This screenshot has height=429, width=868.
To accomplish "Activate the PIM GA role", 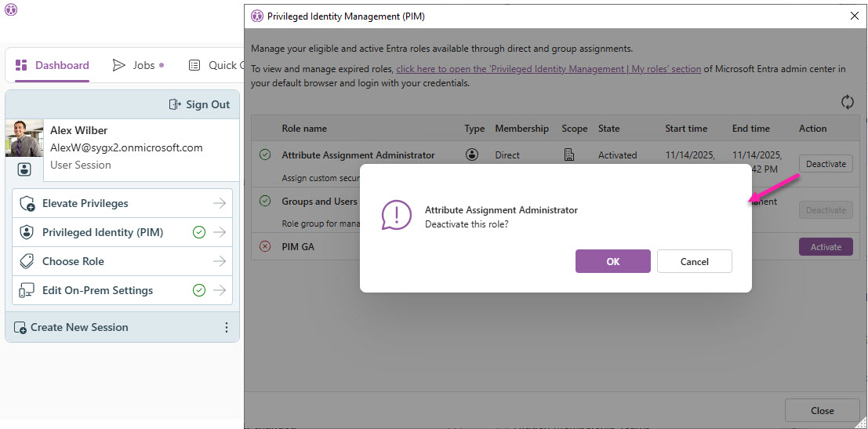I will click(825, 247).
